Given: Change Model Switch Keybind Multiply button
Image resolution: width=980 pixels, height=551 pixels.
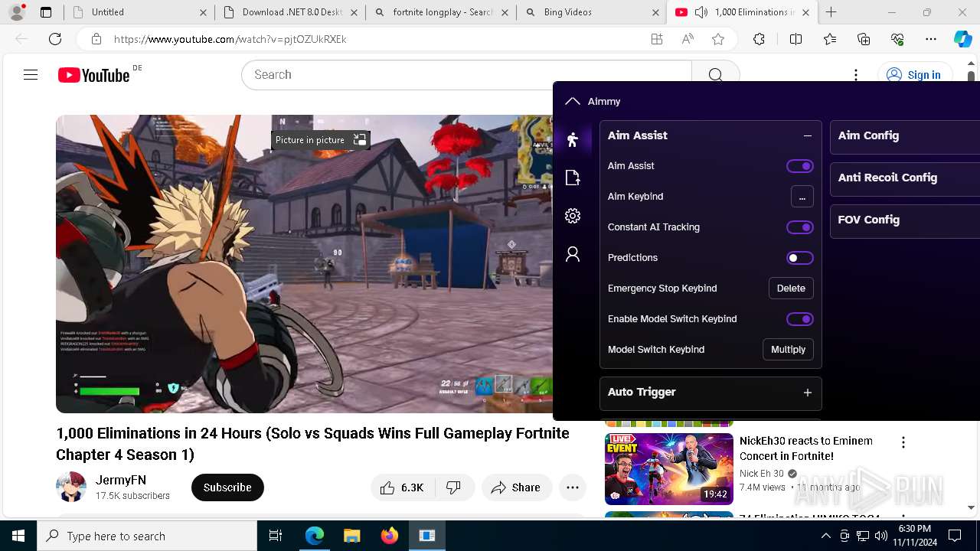Looking at the screenshot, I should tap(788, 350).
